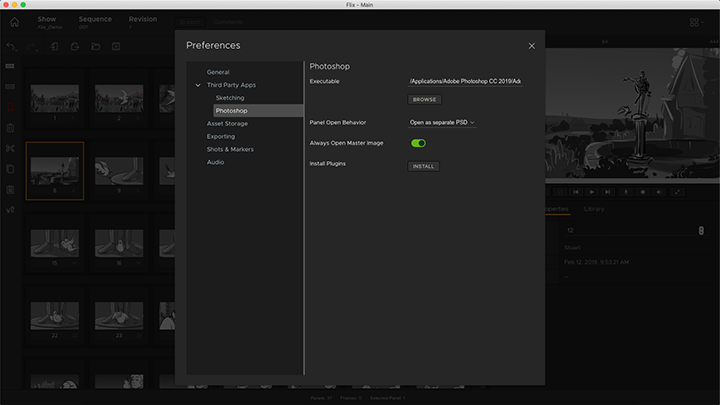
Task: Switch to Audio preferences
Action: pos(215,162)
